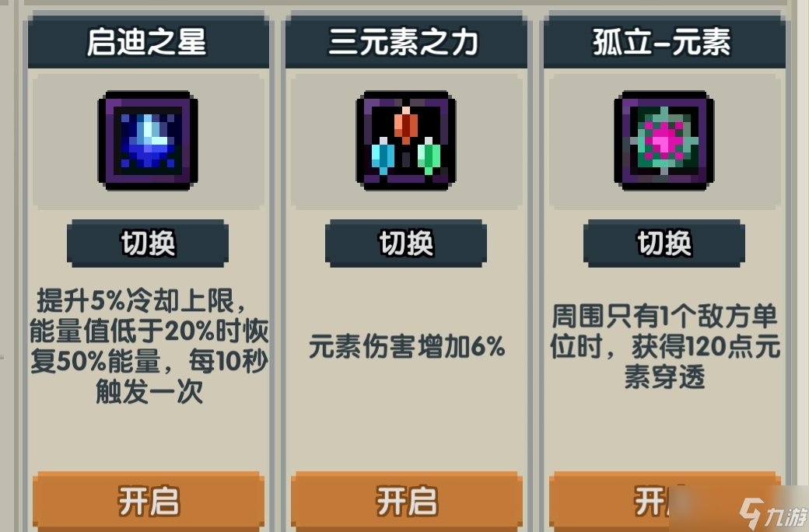
Task: Click the blue star icon of 启迪之星
Action: point(148,140)
